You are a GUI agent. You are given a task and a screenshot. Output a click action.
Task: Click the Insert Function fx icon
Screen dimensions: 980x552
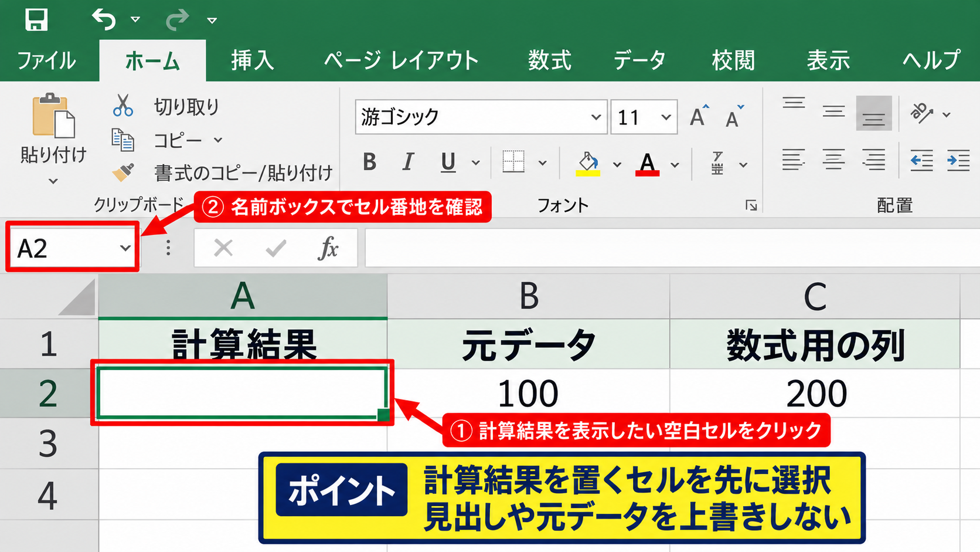coord(328,248)
